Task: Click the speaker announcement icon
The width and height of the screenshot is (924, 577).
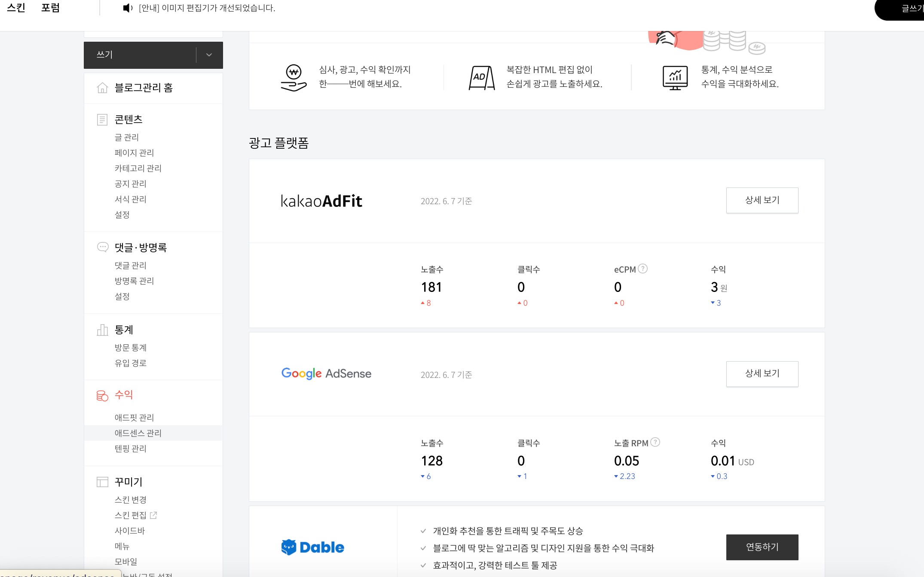Action: pyautogui.click(x=128, y=8)
